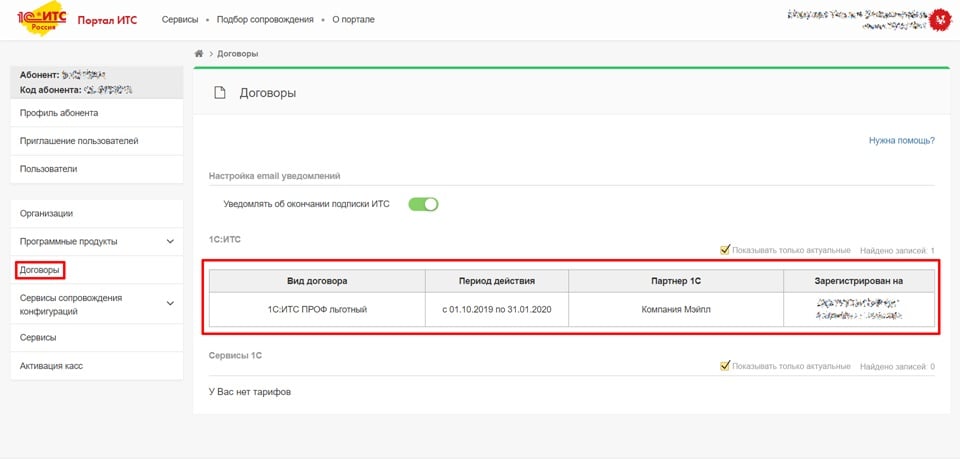Click the document icon beside Договоры heading

(x=220, y=93)
